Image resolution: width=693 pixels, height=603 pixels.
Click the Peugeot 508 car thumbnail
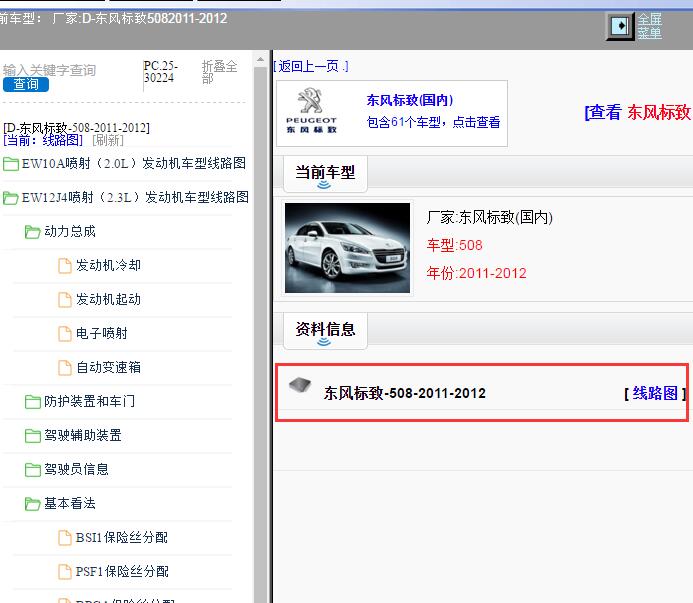tap(347, 248)
